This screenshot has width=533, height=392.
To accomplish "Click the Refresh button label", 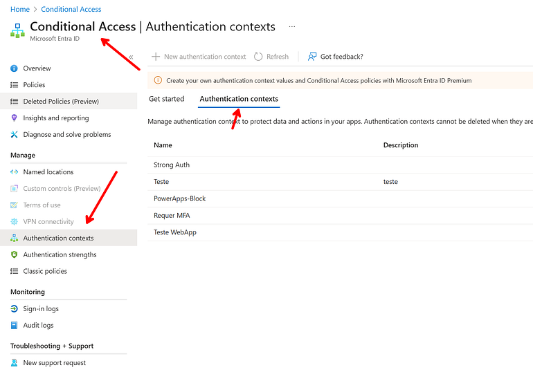I will point(278,57).
